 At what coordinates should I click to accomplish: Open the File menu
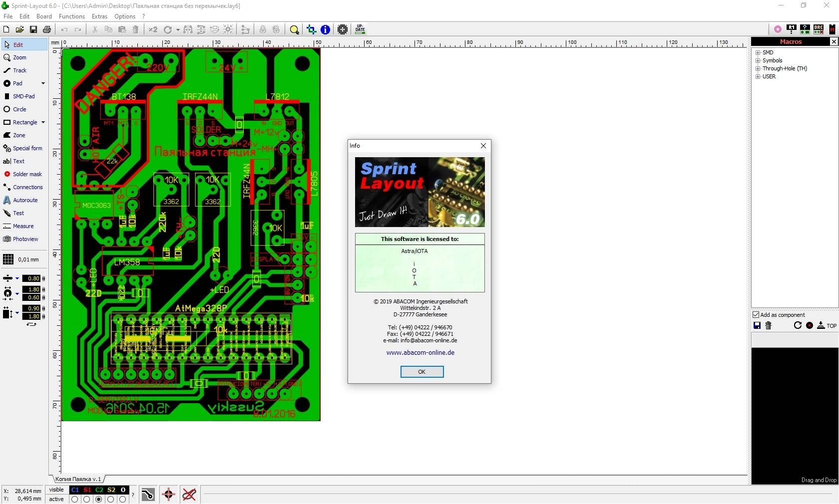pos(8,16)
